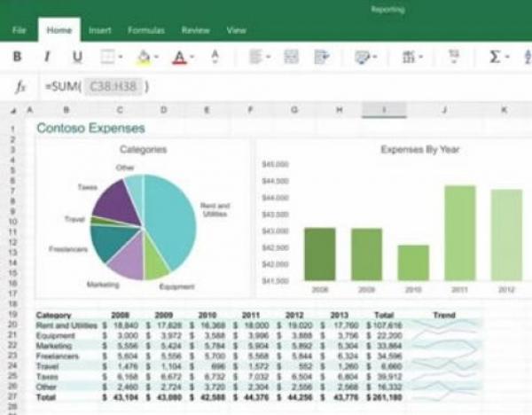
Task: Apply red font color
Action: (x=179, y=58)
